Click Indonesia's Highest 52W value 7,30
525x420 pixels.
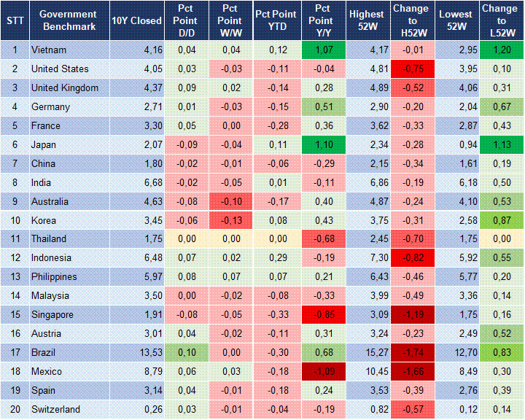pyautogui.click(x=367, y=258)
